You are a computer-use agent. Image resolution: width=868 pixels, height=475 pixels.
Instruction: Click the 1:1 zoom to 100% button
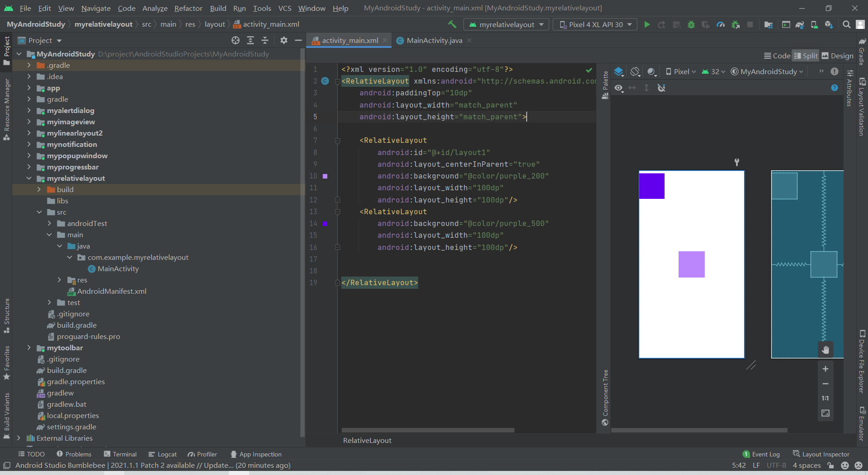point(825,398)
